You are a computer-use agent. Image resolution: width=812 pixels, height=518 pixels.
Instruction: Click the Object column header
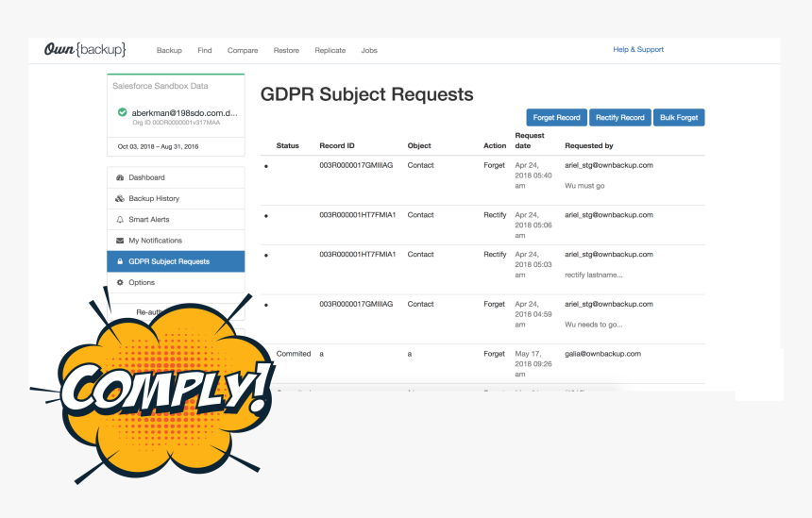(419, 146)
